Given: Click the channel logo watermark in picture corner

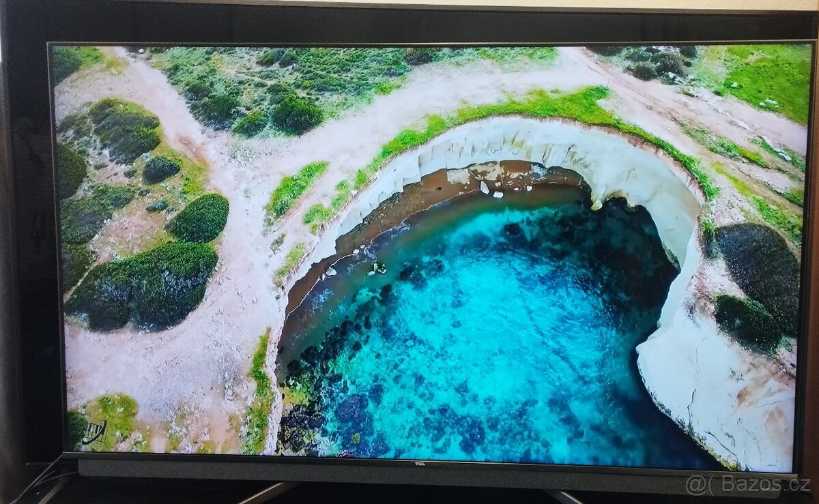Looking at the screenshot, I should click(94, 432).
